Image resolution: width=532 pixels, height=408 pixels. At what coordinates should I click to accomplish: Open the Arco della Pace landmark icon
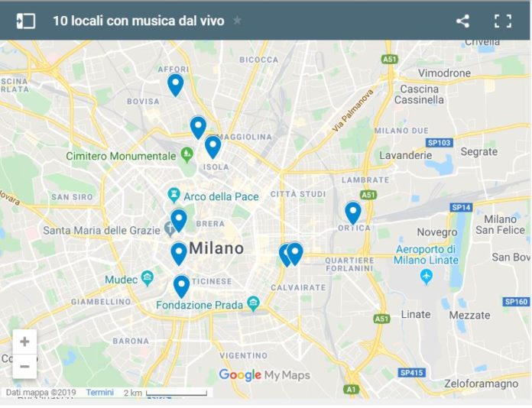[x=174, y=195]
